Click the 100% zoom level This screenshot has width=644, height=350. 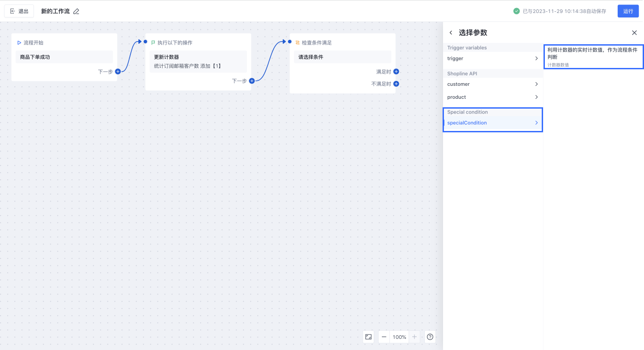[400, 337]
